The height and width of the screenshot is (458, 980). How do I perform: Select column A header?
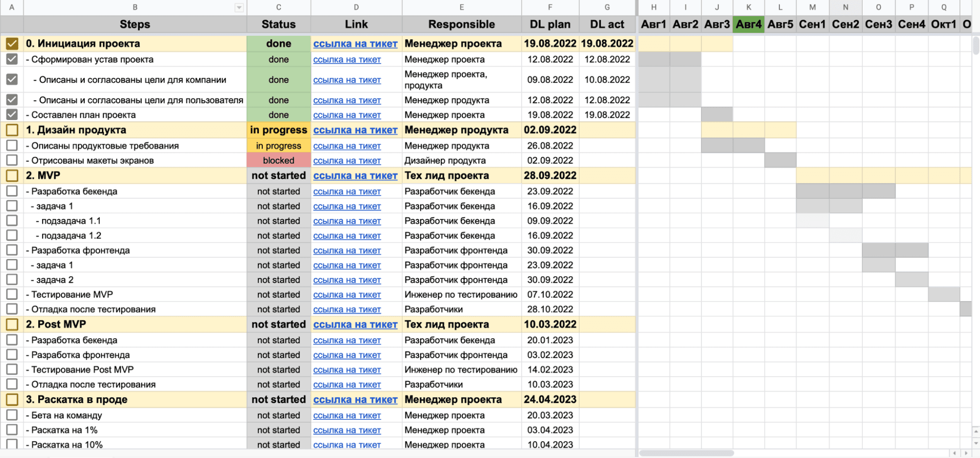pyautogui.click(x=12, y=7)
